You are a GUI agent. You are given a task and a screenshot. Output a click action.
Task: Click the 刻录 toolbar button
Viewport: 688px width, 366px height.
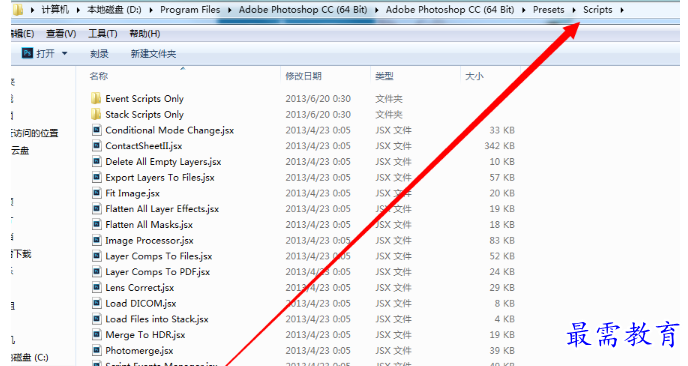point(99,54)
